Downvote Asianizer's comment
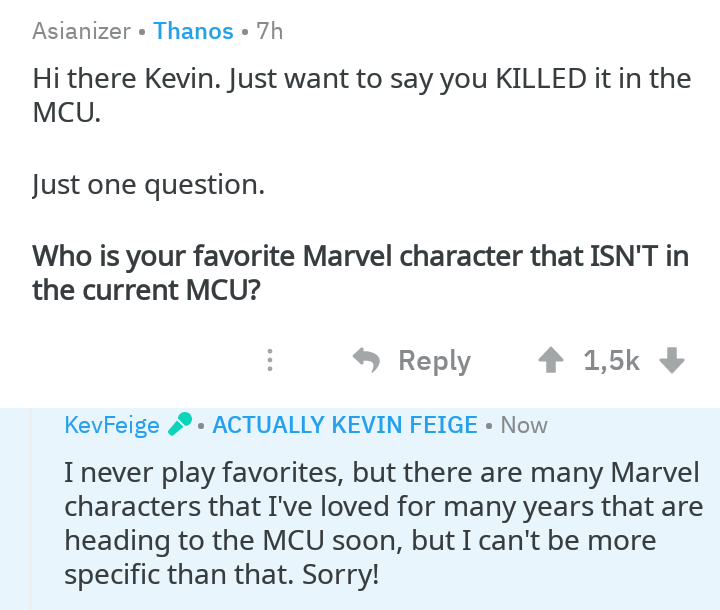The height and width of the screenshot is (610, 720). pyautogui.click(x=672, y=360)
